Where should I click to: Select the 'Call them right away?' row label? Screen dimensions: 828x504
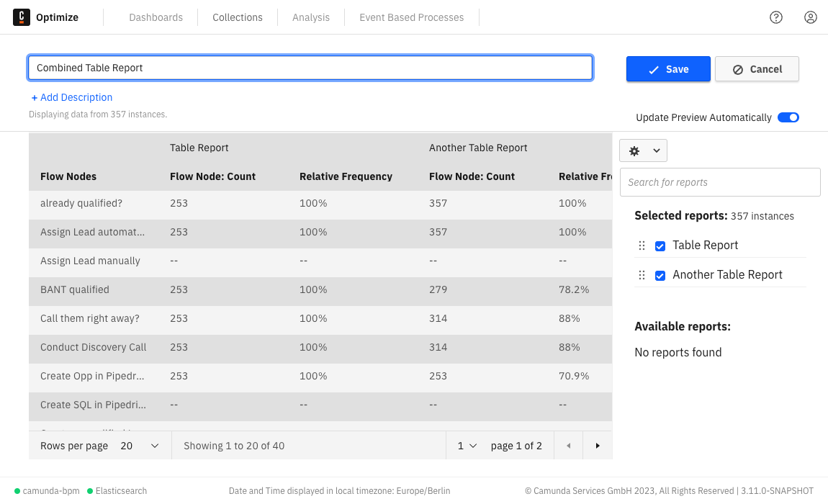pyautogui.click(x=90, y=318)
